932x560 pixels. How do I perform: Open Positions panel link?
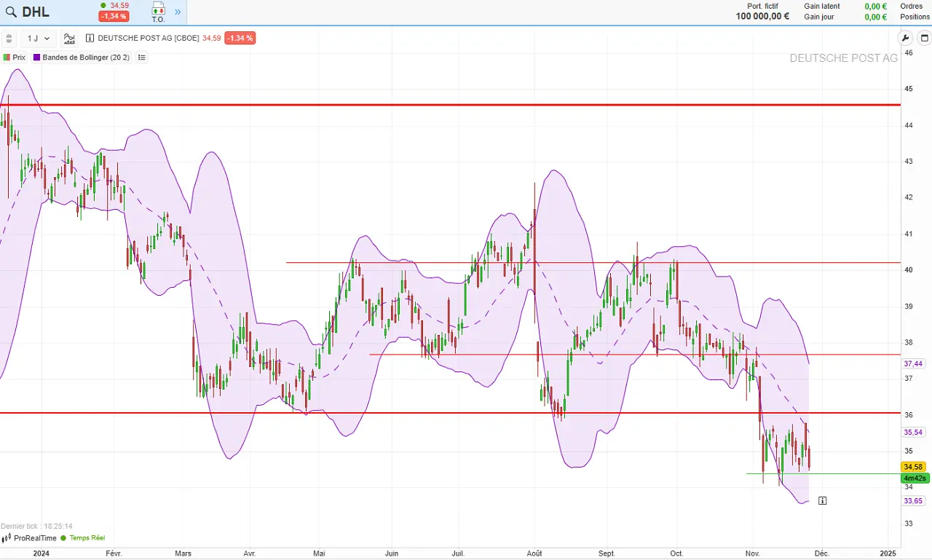[x=915, y=17]
